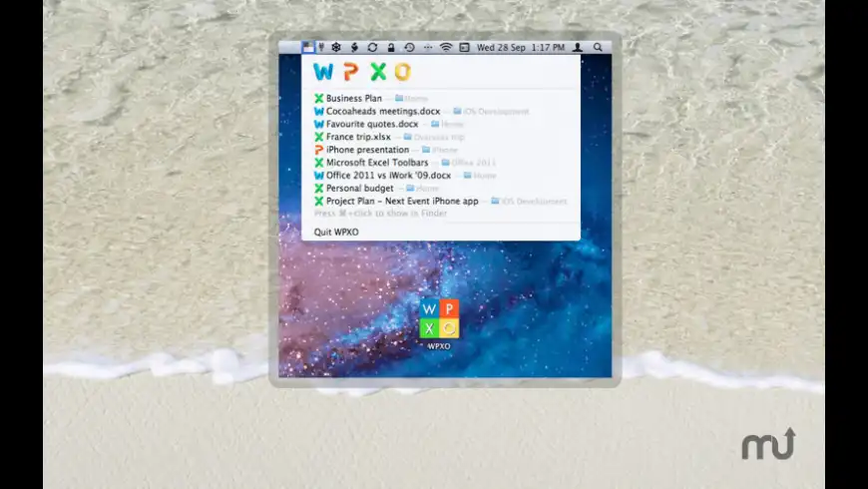Open France trip.xlsx
The height and width of the screenshot is (489, 868).
pyautogui.click(x=358, y=137)
